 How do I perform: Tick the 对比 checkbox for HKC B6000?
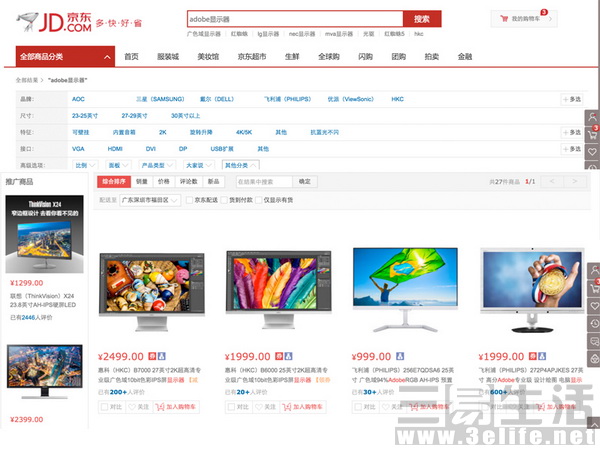pos(232,407)
